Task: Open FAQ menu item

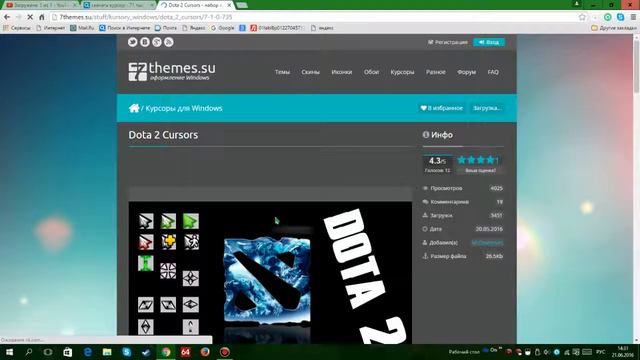Action: click(493, 72)
